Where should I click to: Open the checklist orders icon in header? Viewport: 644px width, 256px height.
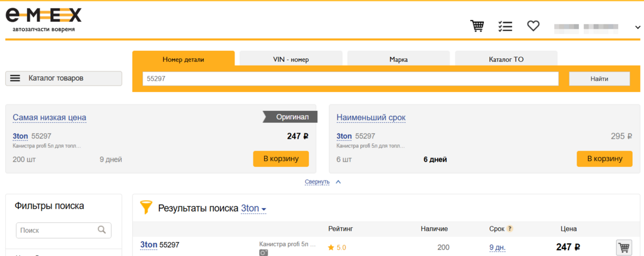(x=505, y=27)
